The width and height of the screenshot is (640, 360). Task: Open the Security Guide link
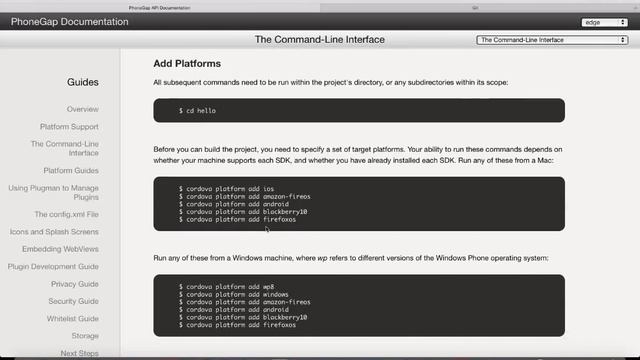click(73, 301)
